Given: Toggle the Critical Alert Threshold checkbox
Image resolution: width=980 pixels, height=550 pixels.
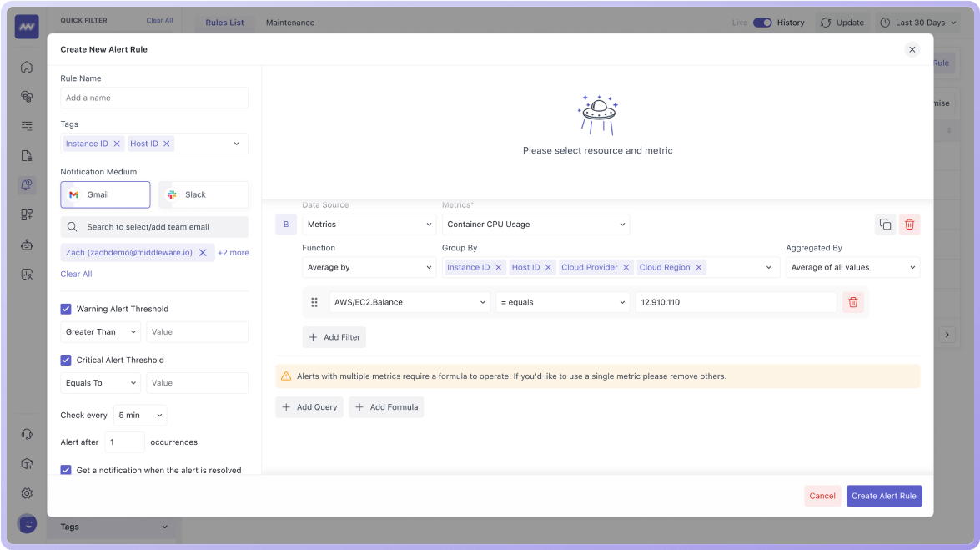Looking at the screenshot, I should click(x=66, y=361).
